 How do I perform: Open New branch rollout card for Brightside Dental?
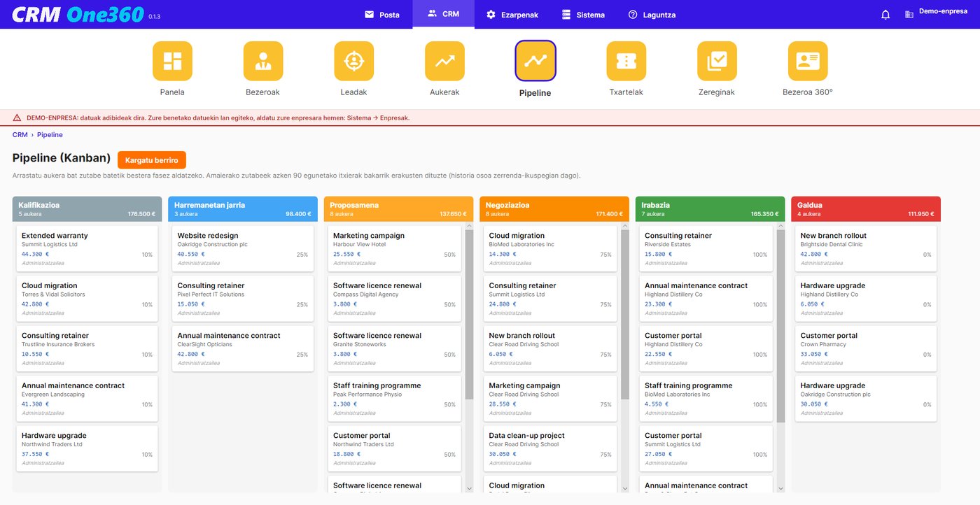coord(866,248)
